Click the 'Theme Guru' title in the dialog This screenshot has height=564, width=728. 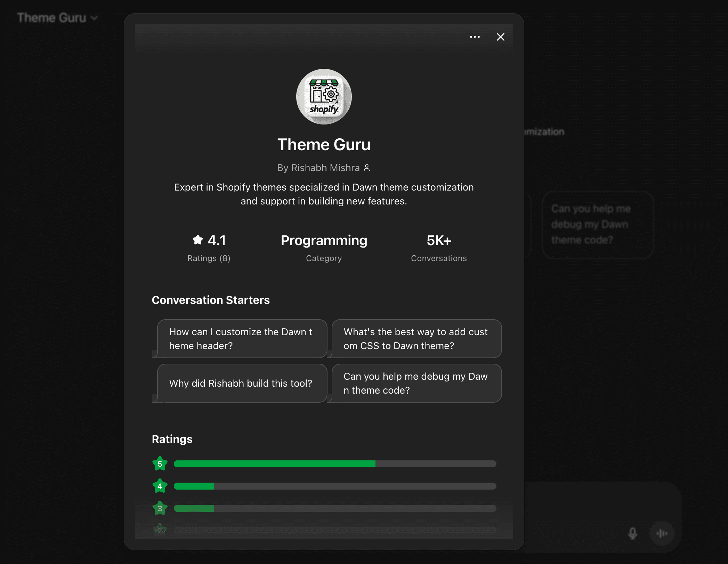324,144
